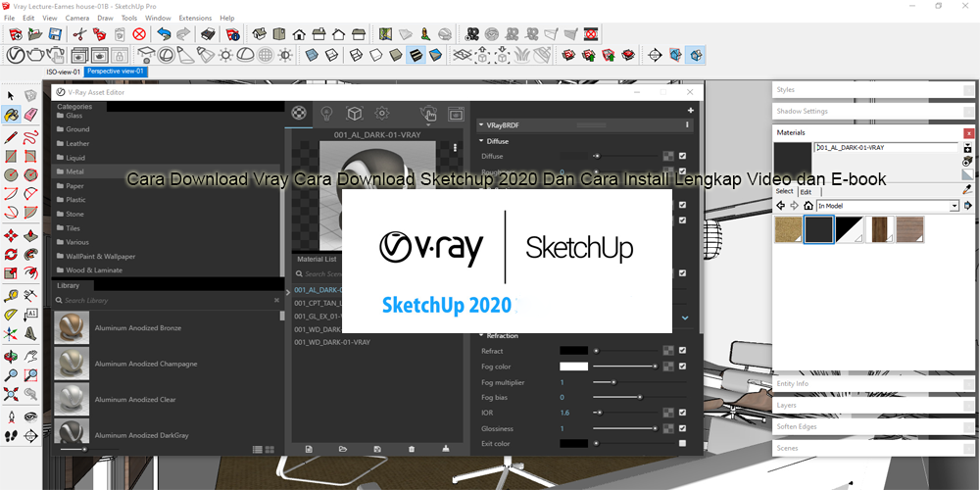Select the Tape Measure tool

click(11, 295)
